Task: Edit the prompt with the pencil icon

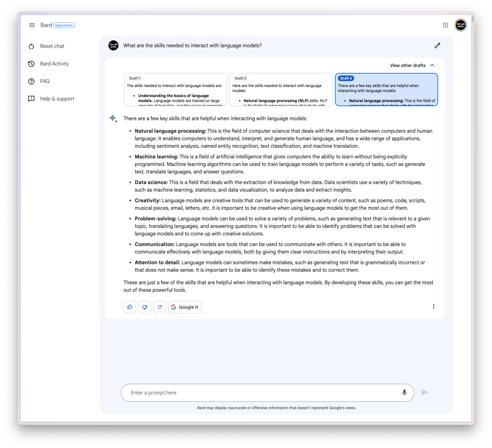Action: (437, 45)
